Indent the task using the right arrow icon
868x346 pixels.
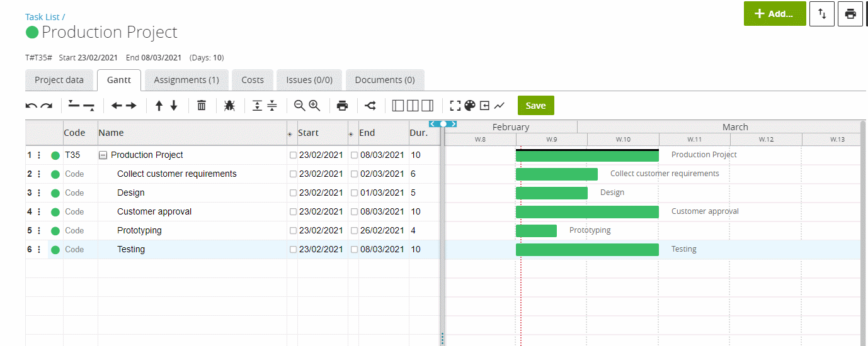[x=131, y=106]
